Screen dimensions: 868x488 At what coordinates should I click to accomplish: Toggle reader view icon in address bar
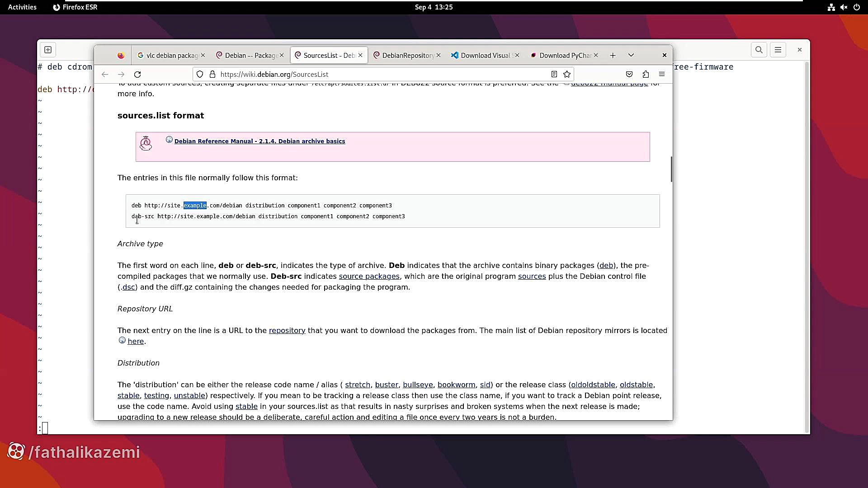554,74
